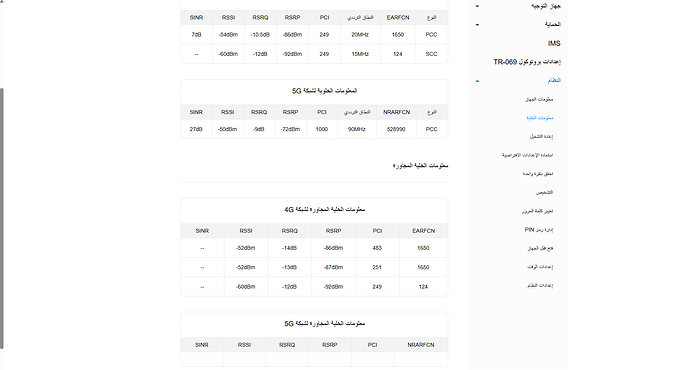Click the 483 PCI cell

(x=377, y=248)
